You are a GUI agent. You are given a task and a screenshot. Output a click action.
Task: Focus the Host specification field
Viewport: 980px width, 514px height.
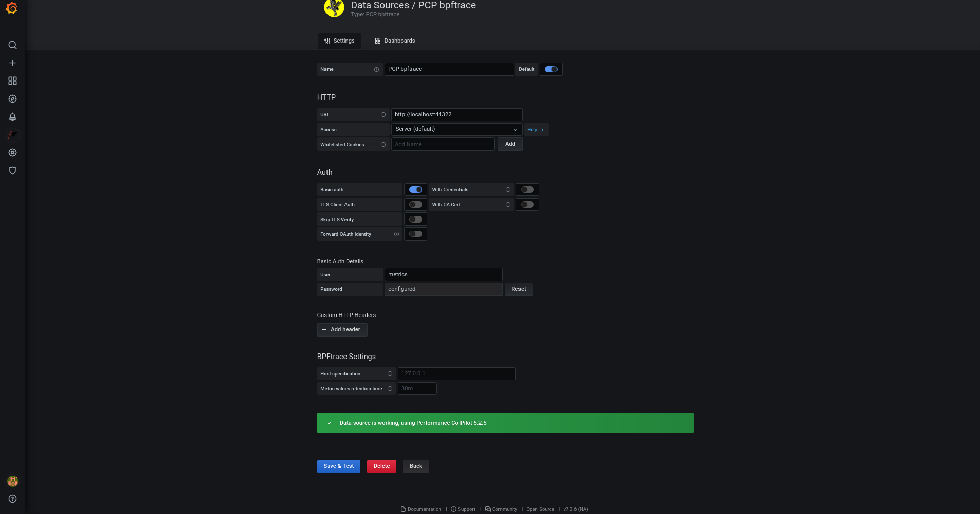click(456, 374)
